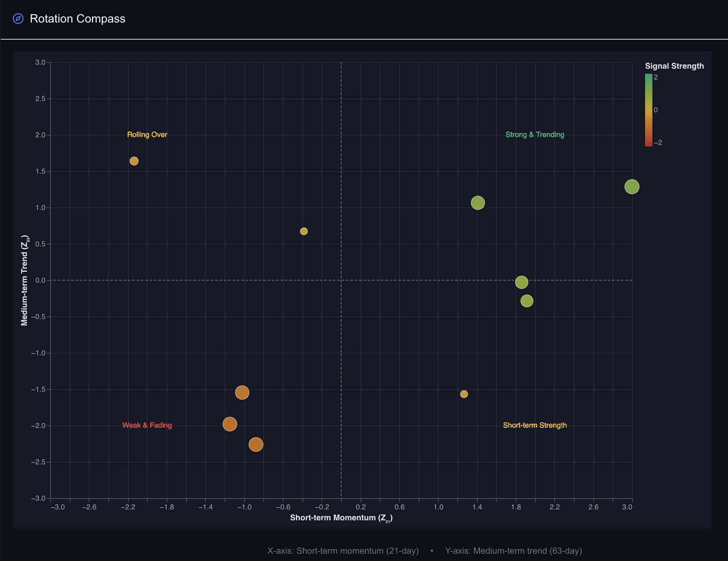Click the far-right green bubble at 3.0 momentum
This screenshot has height=561, width=728.
click(x=632, y=187)
